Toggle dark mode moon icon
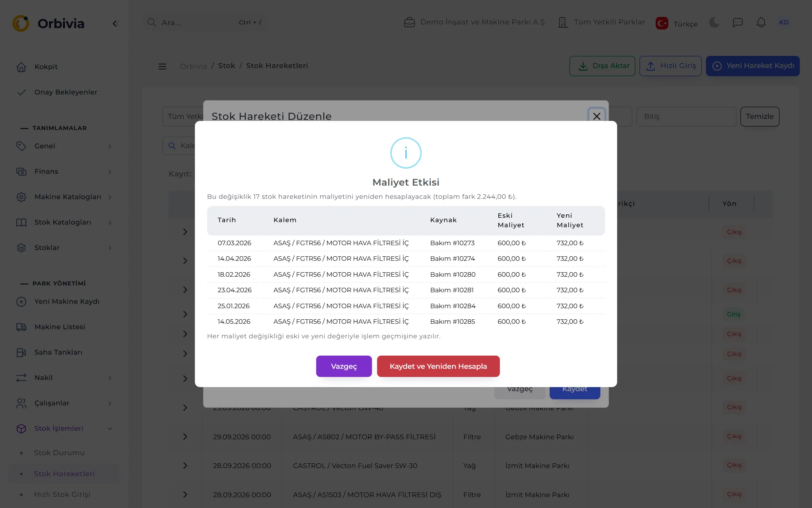The height and width of the screenshot is (508, 812). (x=714, y=22)
